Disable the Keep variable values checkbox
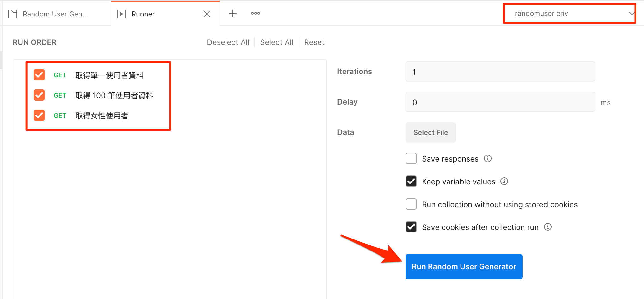 411,181
